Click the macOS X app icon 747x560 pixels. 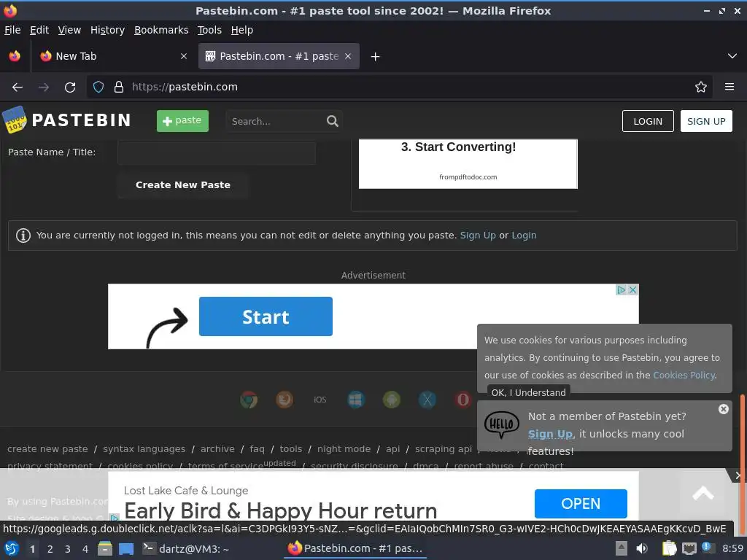427,400
